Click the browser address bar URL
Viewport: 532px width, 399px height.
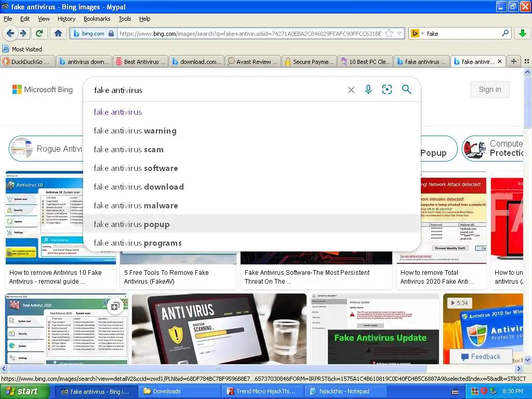[x=250, y=34]
